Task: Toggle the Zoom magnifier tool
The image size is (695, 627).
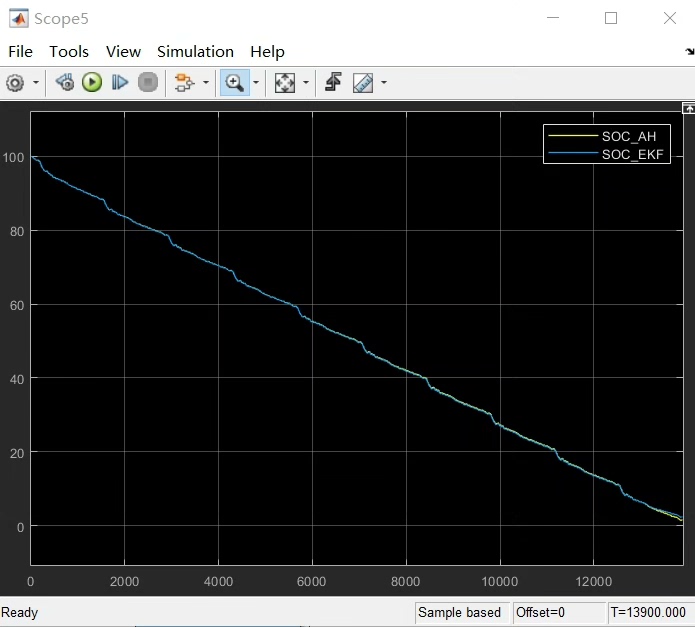Action: (x=234, y=82)
